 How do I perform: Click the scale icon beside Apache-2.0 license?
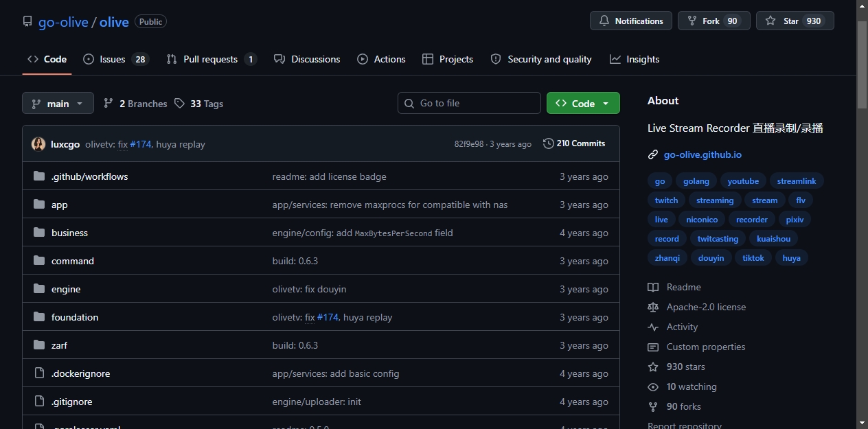click(653, 307)
